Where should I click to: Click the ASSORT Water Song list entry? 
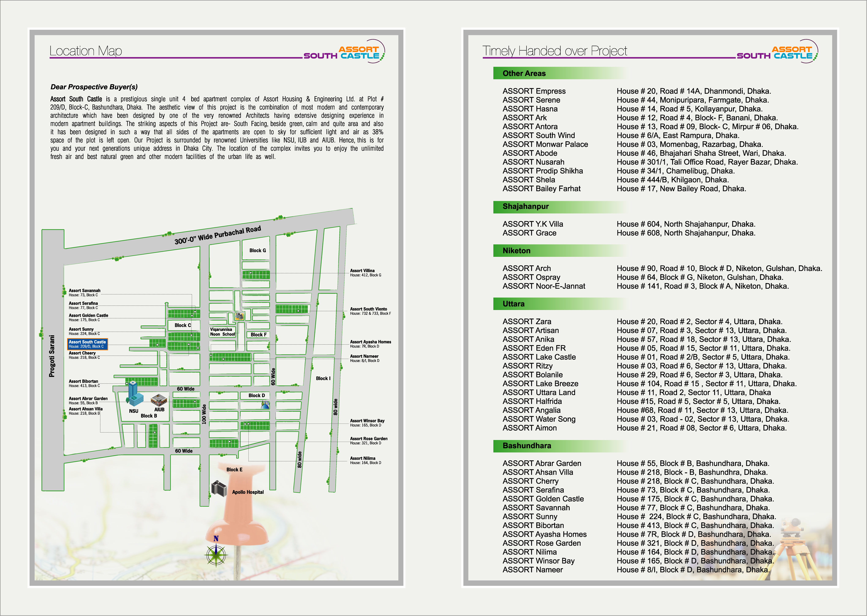539,419
